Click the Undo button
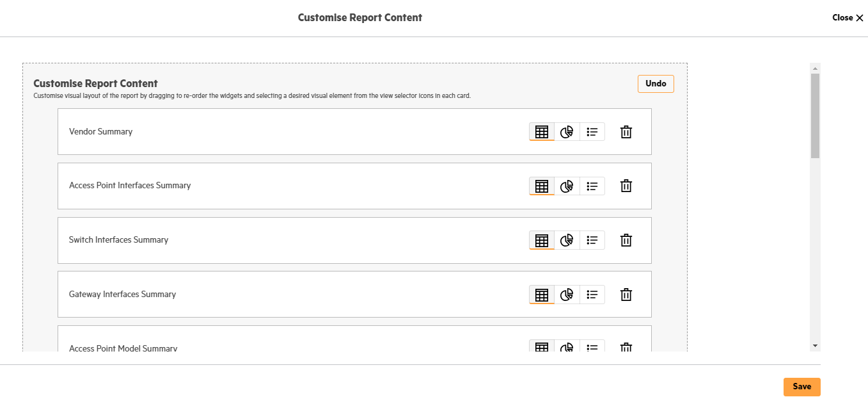Image resolution: width=868 pixels, height=413 pixels. [x=656, y=84]
